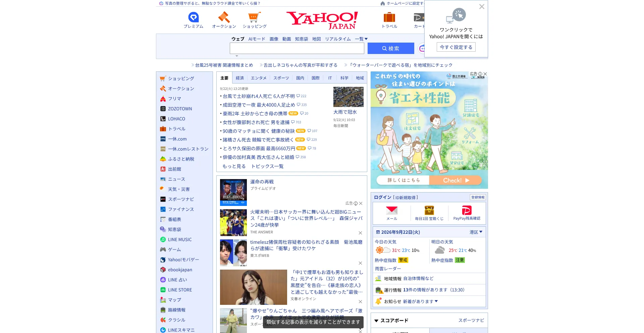
Task: Click Check! button on housing ad
Action: pos(456,180)
